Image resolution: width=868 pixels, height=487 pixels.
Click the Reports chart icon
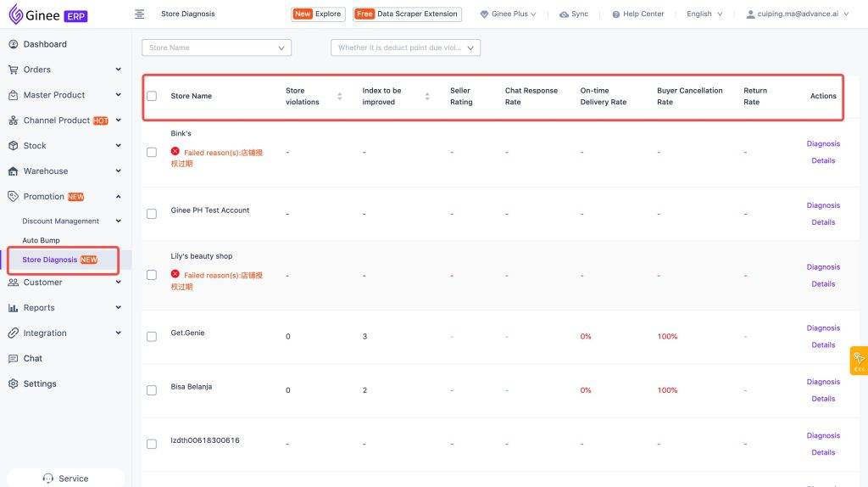[x=14, y=308]
